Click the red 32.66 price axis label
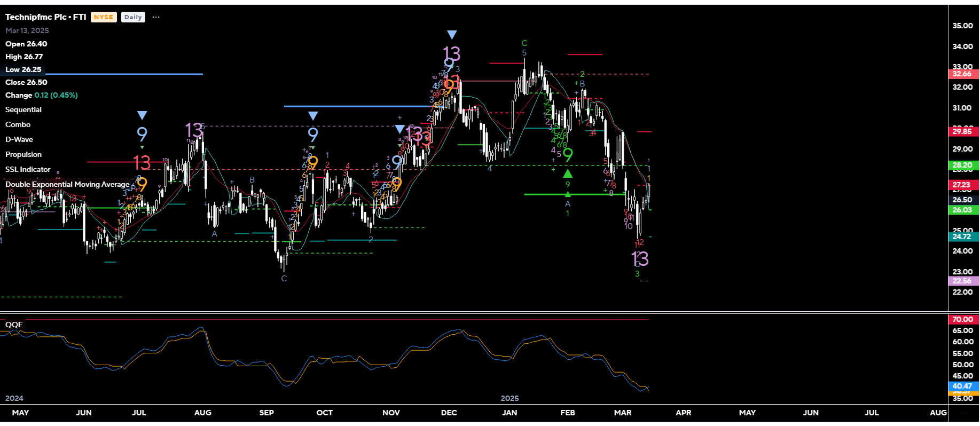 pyautogui.click(x=962, y=74)
